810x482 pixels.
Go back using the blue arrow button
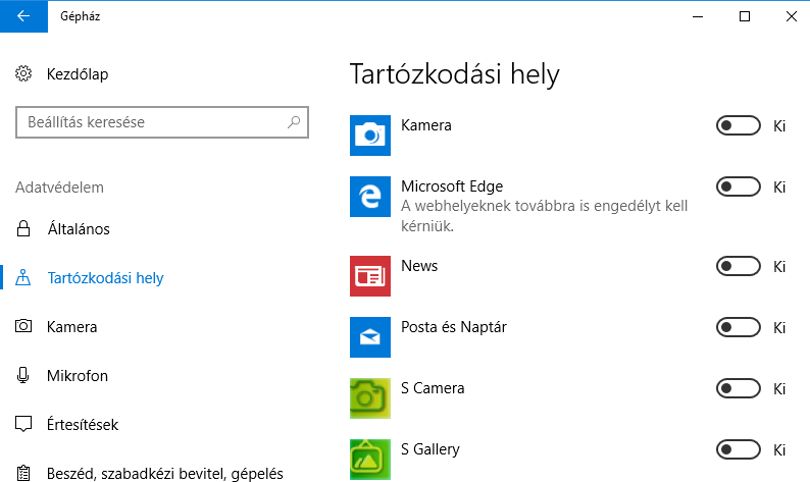(24, 16)
